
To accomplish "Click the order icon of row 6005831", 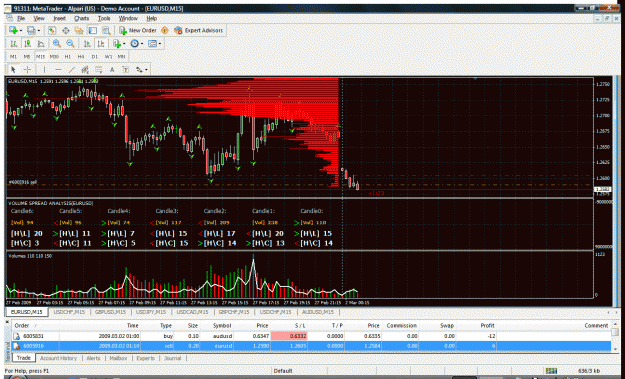I will [x=16, y=336].
